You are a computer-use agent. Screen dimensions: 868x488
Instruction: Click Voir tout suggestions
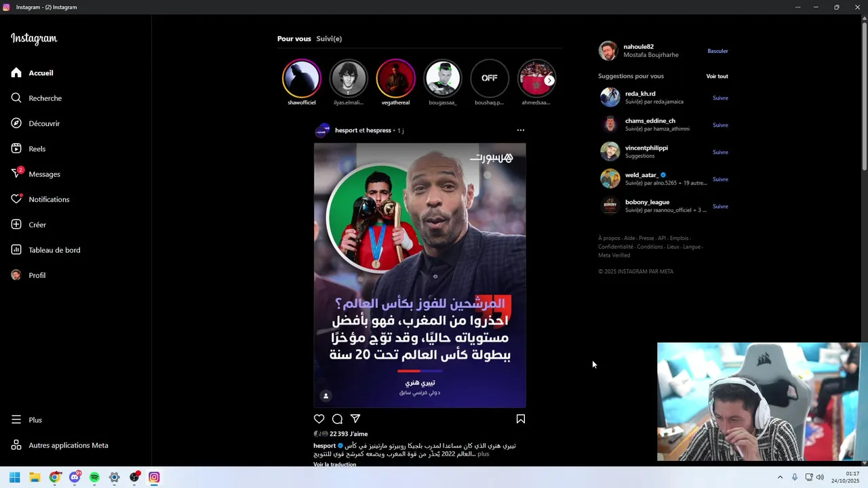717,76
